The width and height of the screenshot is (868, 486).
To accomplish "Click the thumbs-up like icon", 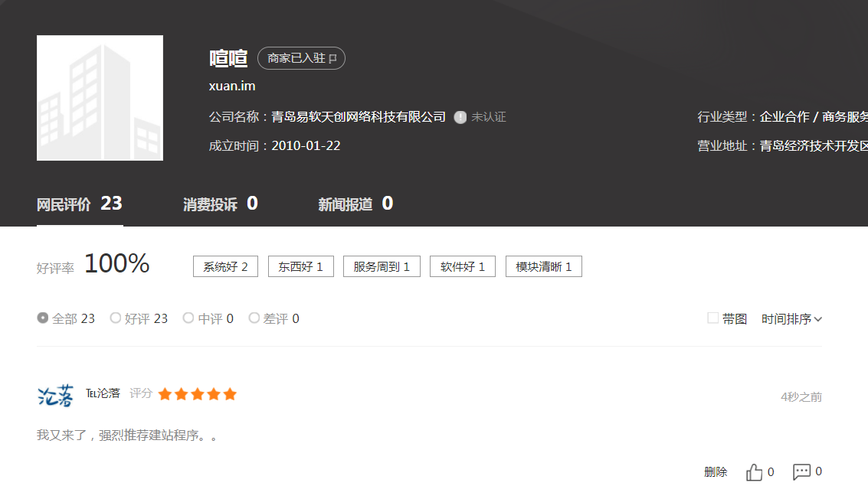I will click(x=754, y=471).
